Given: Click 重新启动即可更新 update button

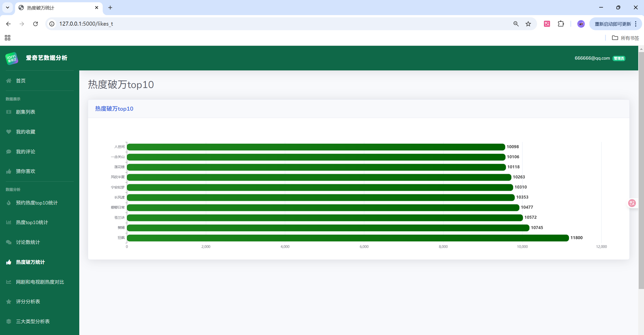Looking at the screenshot, I should coord(613,24).
